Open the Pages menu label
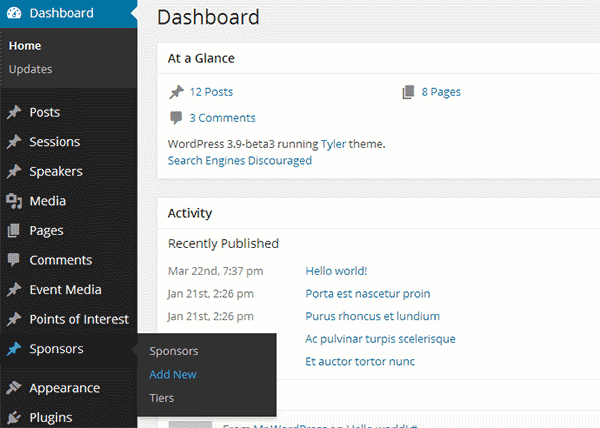600x428 pixels. click(x=46, y=231)
